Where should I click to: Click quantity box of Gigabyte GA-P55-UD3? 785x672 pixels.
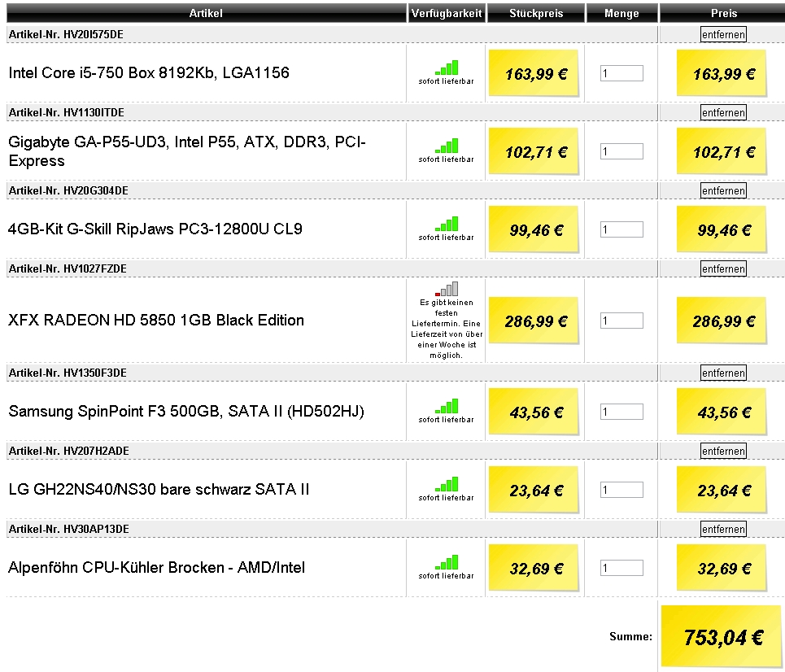[x=621, y=151]
